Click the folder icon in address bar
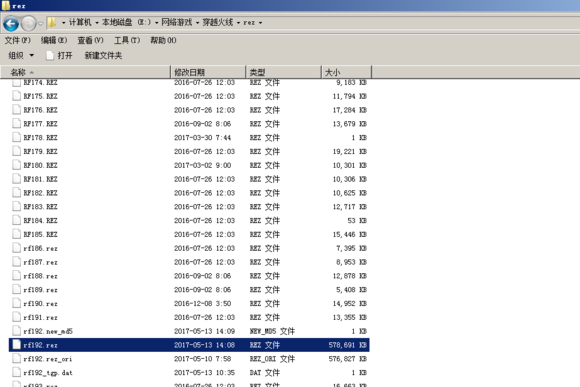Screen dimensions: 580x387 tap(52, 23)
